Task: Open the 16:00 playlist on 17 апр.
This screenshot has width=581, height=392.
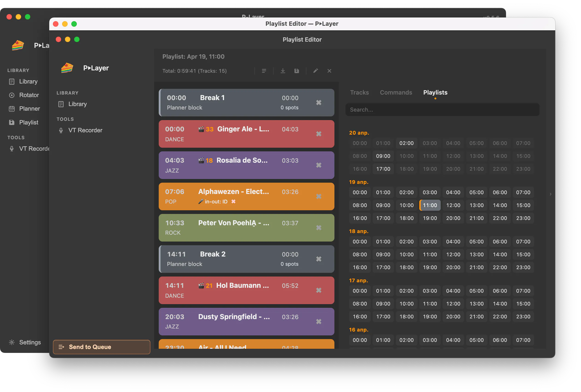Action: [360, 317]
